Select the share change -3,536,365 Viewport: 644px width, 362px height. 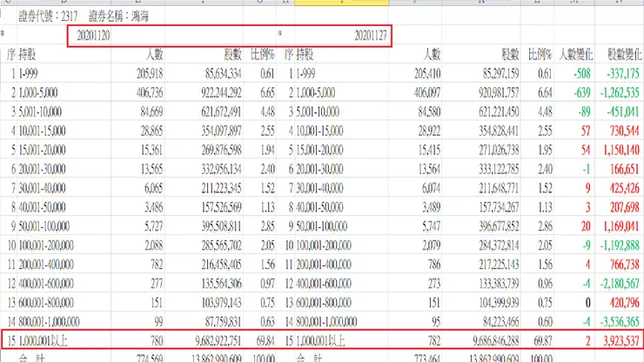[621, 322]
